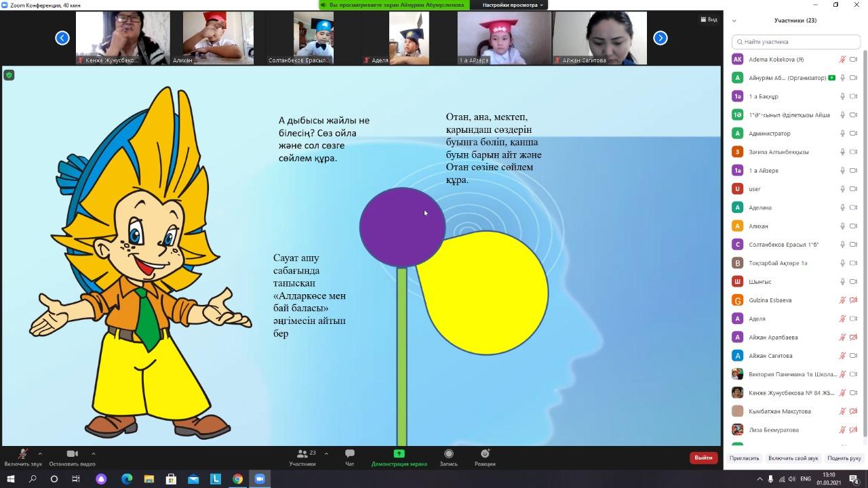Open the Participants icon in bottom toolbar

tap(302, 454)
